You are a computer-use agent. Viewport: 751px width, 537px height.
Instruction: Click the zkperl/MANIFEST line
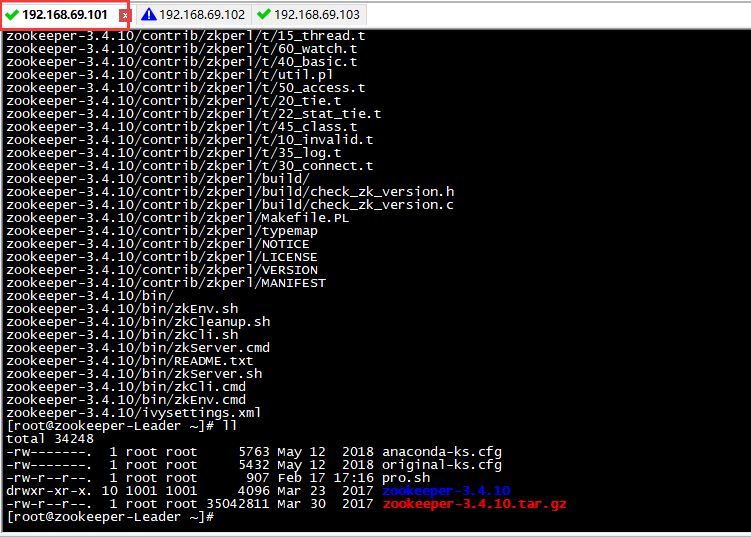tap(166, 283)
